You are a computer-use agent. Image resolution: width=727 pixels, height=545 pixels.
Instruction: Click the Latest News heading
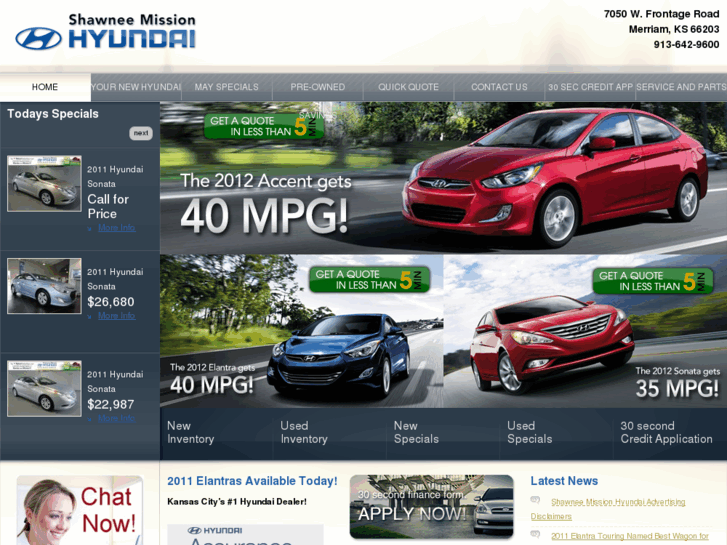coord(564,481)
